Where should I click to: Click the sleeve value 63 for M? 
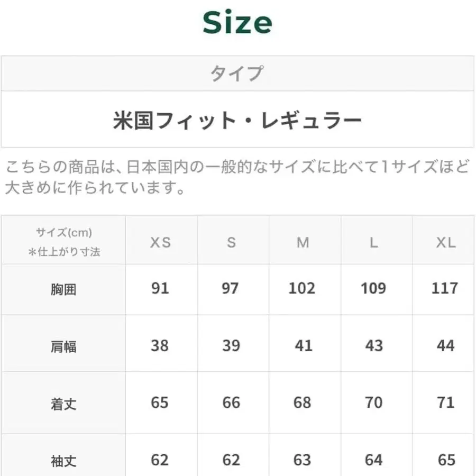tap(302, 460)
